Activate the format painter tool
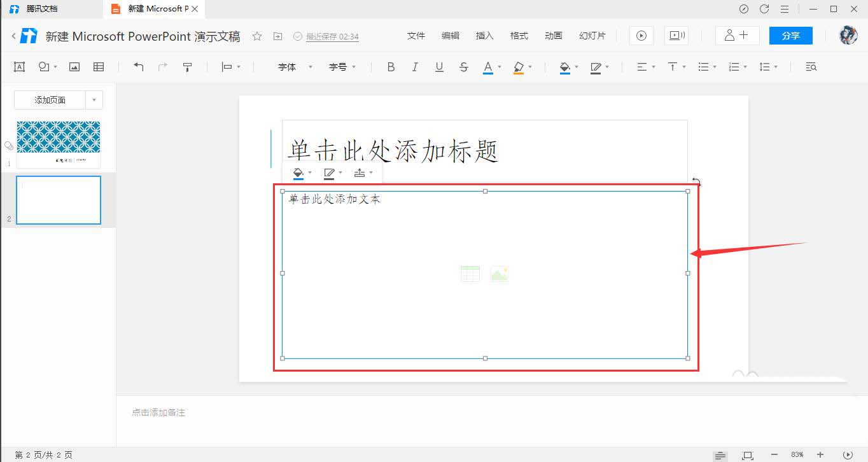 (x=187, y=67)
